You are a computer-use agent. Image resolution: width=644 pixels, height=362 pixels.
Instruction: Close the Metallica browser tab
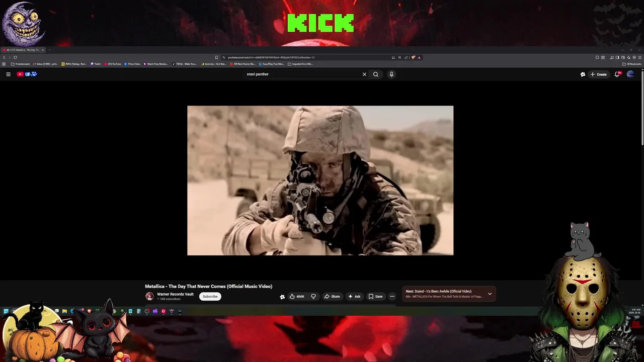43,50
